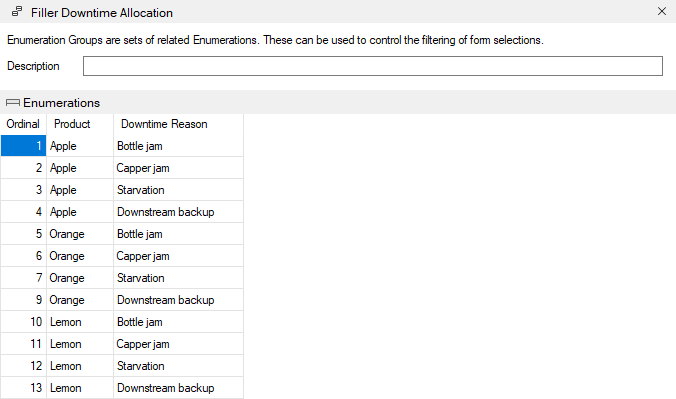676x399 pixels.
Task: Select Downstream backup cell in row 4
Action: point(178,212)
